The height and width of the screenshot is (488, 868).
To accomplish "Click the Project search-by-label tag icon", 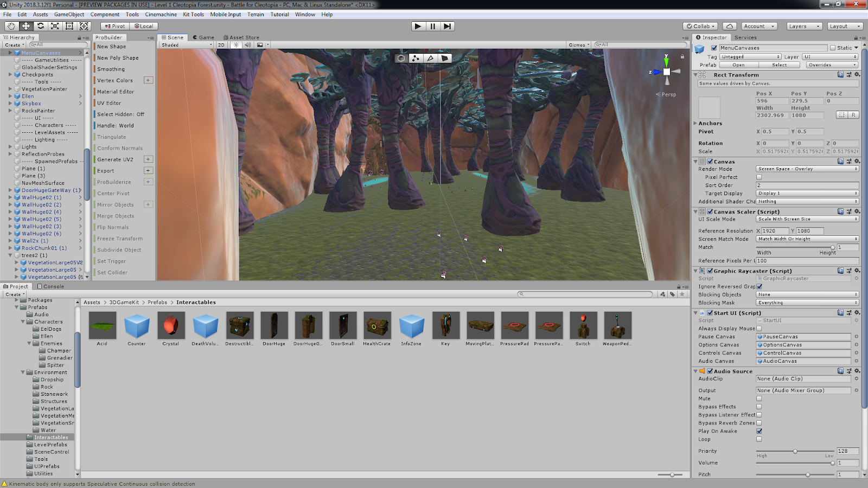I will (672, 294).
